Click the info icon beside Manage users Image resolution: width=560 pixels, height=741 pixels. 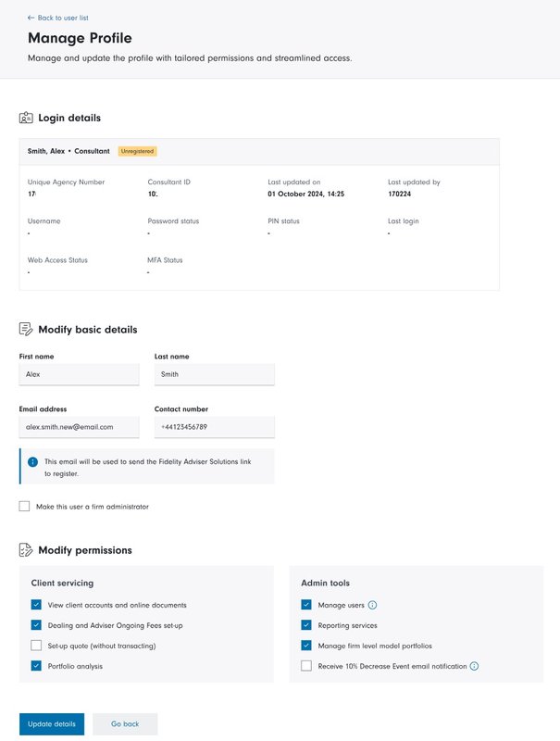373,605
